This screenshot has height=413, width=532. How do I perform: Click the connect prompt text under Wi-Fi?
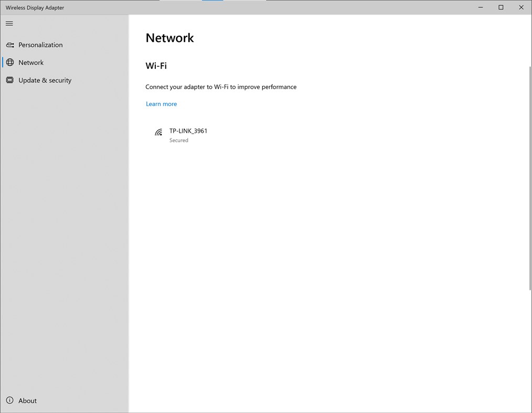click(221, 87)
